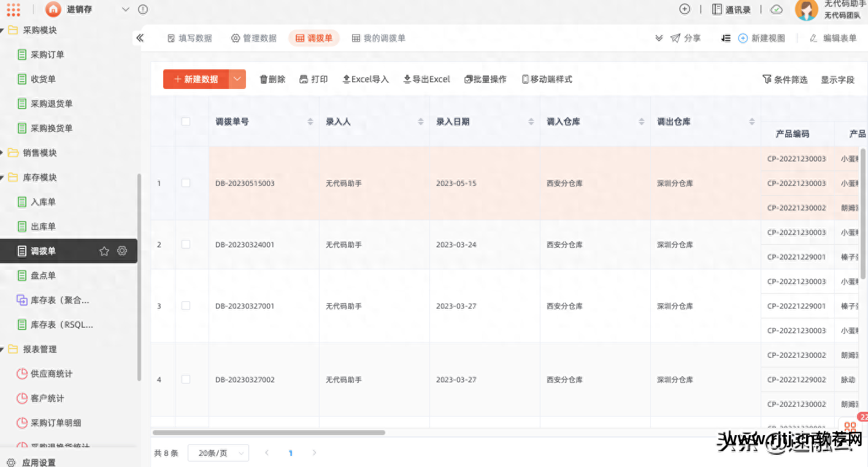
Task: Check the row 2 checkbox DB-20230324001
Action: 186,244
